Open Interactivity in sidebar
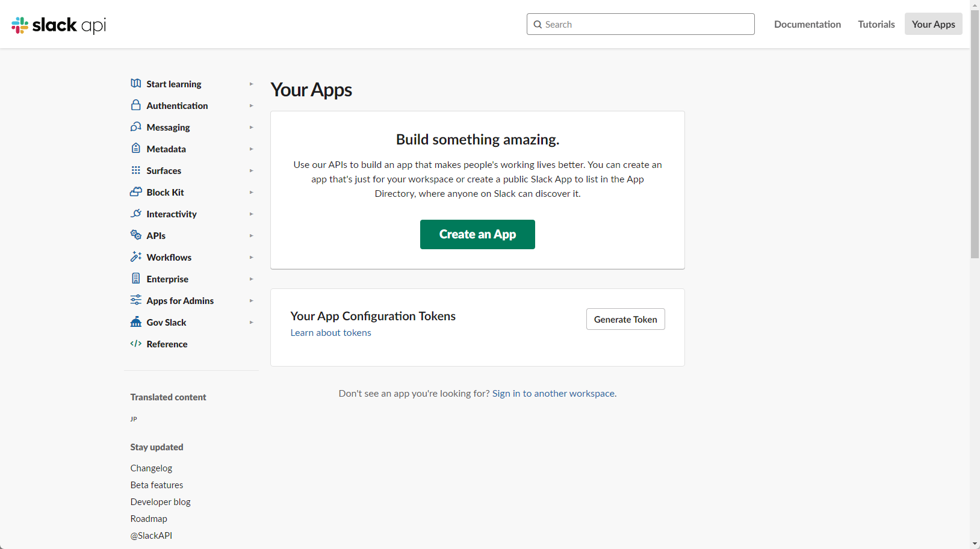The height and width of the screenshot is (549, 980). (x=172, y=214)
